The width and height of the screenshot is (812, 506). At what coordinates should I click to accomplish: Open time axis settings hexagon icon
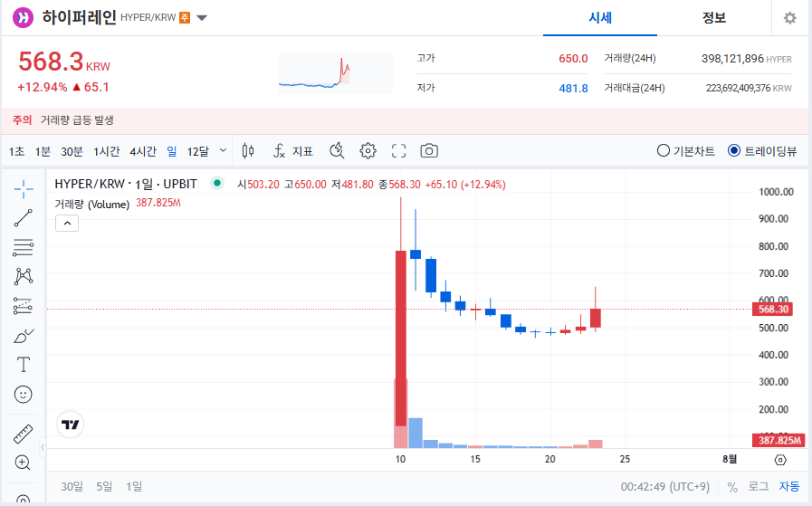point(780,460)
